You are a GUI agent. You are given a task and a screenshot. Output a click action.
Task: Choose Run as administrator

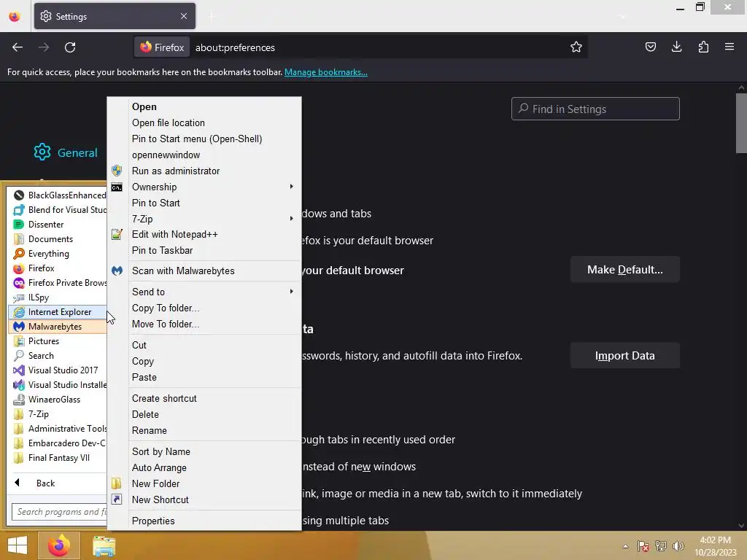(x=204, y=171)
